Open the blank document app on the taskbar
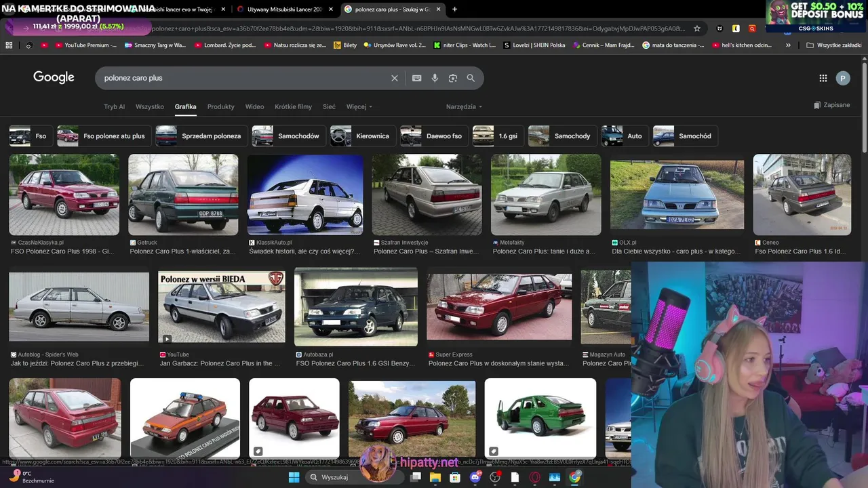Viewport: 868px width, 488px height. point(515,477)
